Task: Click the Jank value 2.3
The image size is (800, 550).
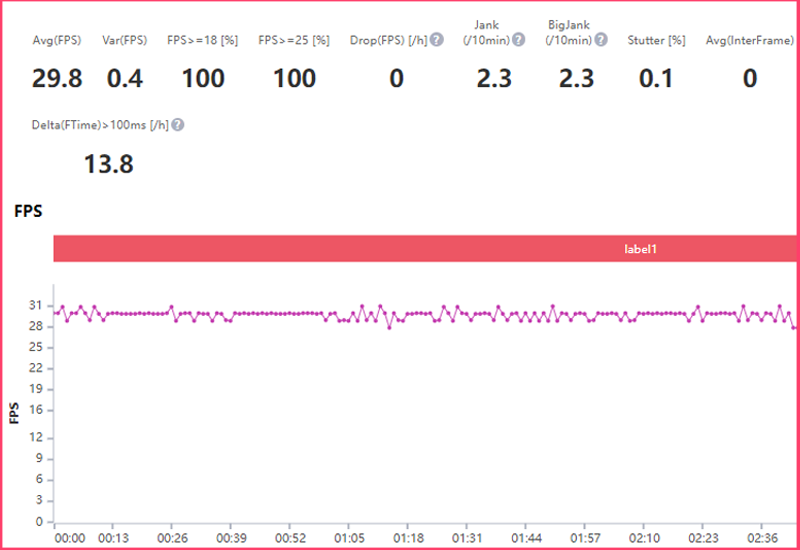Action: click(x=494, y=79)
